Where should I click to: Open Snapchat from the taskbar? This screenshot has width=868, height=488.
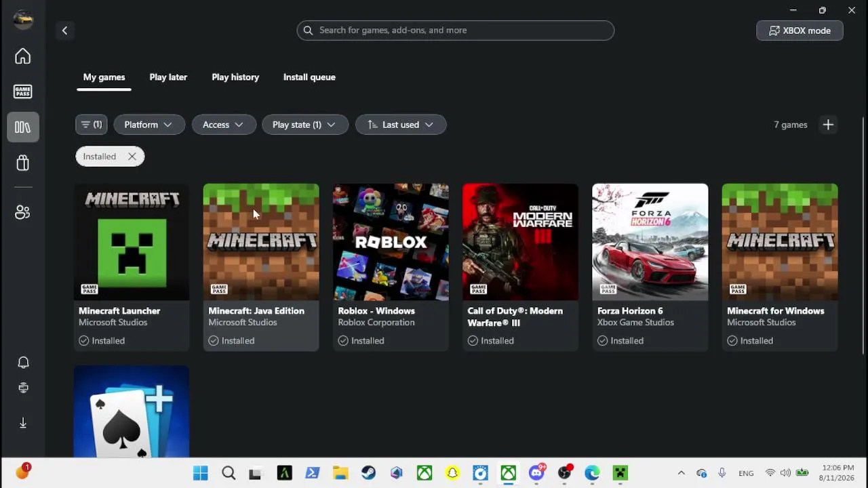pyautogui.click(x=452, y=473)
